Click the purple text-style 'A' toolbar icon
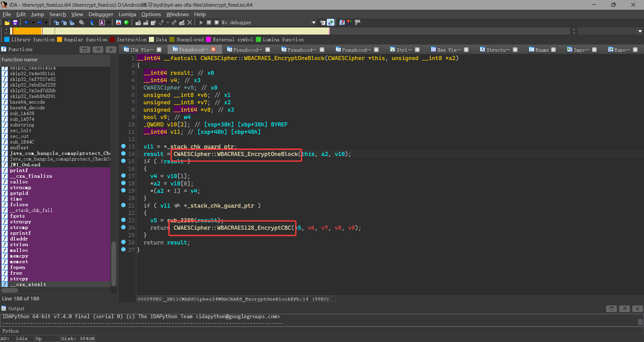Viewport: 644px width, 342px height. click(102, 22)
